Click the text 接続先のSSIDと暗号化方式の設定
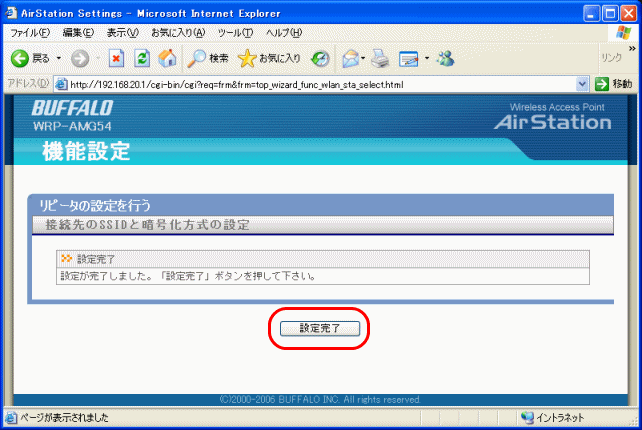 147,225
